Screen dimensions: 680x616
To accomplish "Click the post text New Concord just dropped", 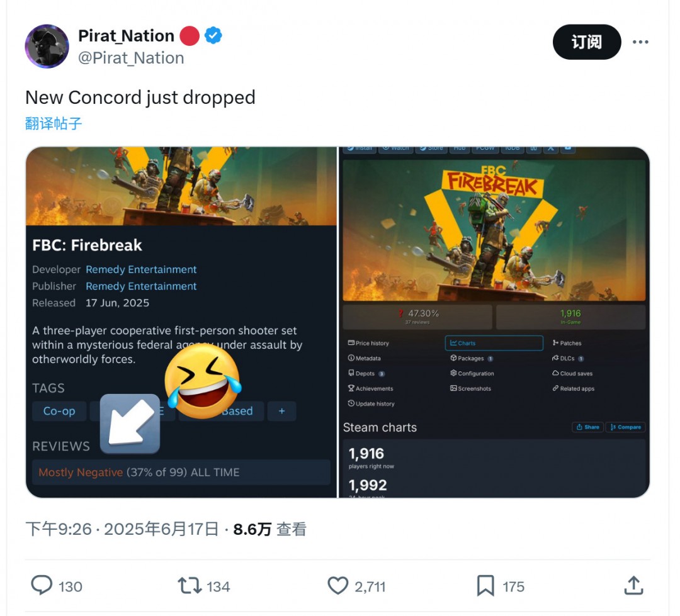I will point(140,98).
